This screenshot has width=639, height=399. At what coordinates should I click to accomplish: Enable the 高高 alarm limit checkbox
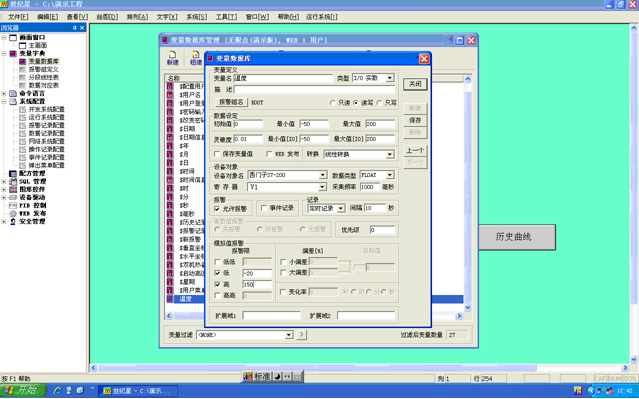click(217, 295)
